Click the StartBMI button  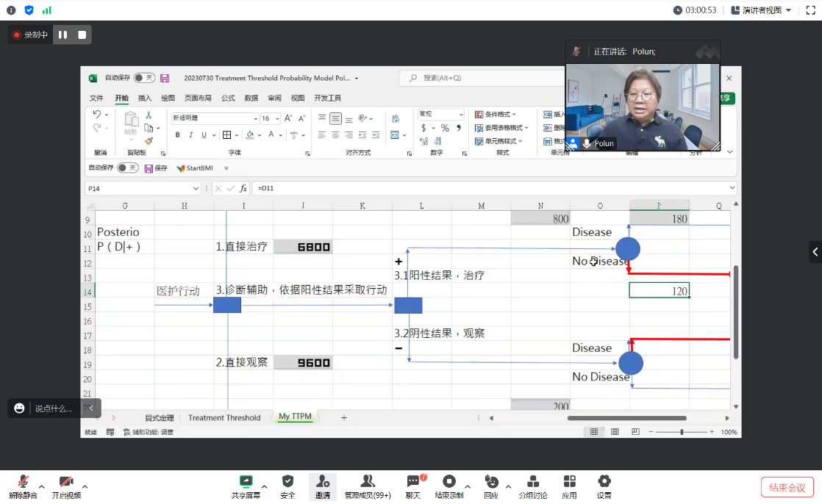195,168
